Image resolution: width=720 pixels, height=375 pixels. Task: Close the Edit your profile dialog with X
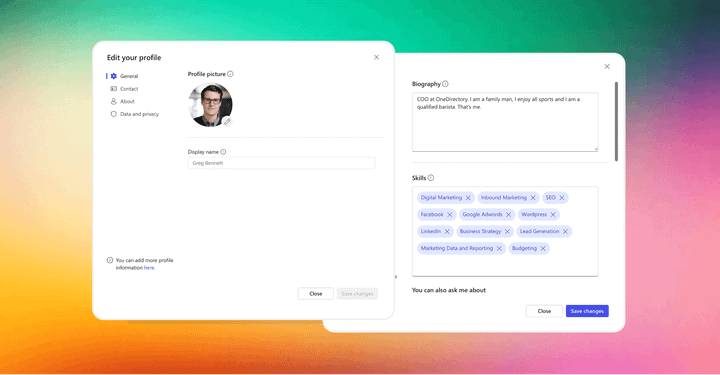pos(377,57)
